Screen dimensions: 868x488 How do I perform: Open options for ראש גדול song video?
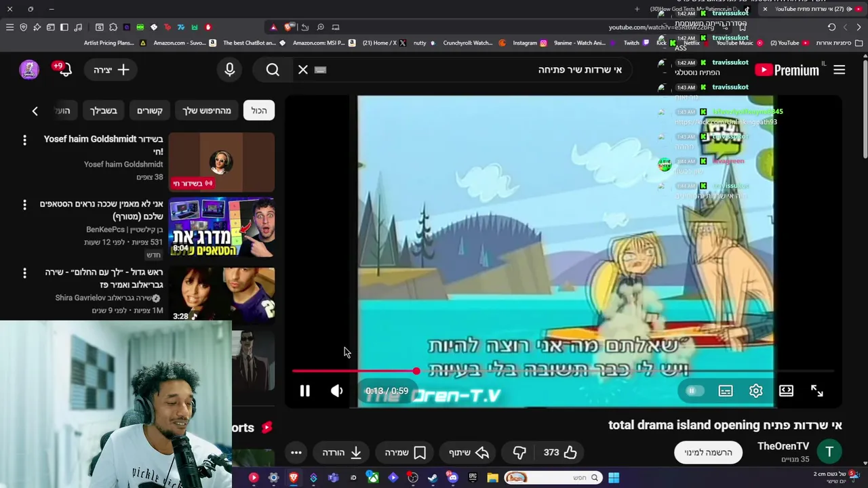[24, 272]
